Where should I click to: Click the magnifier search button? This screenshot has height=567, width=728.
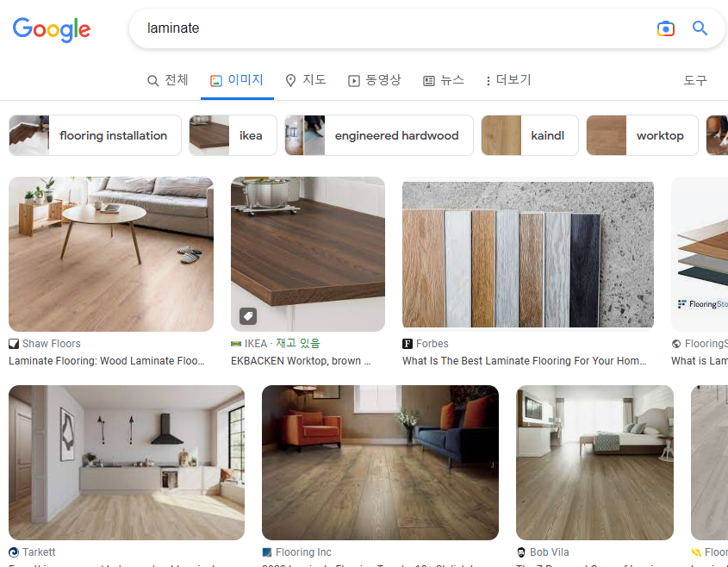[700, 28]
